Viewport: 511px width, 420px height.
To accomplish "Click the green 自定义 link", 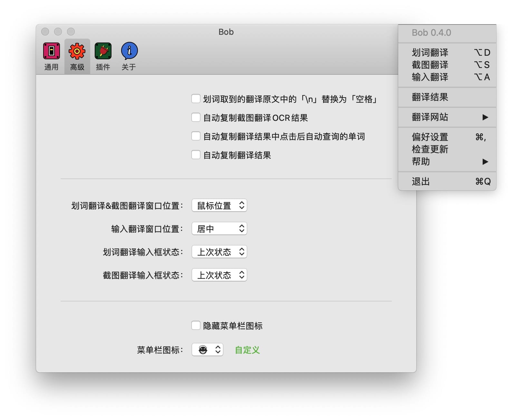I will pos(247,350).
